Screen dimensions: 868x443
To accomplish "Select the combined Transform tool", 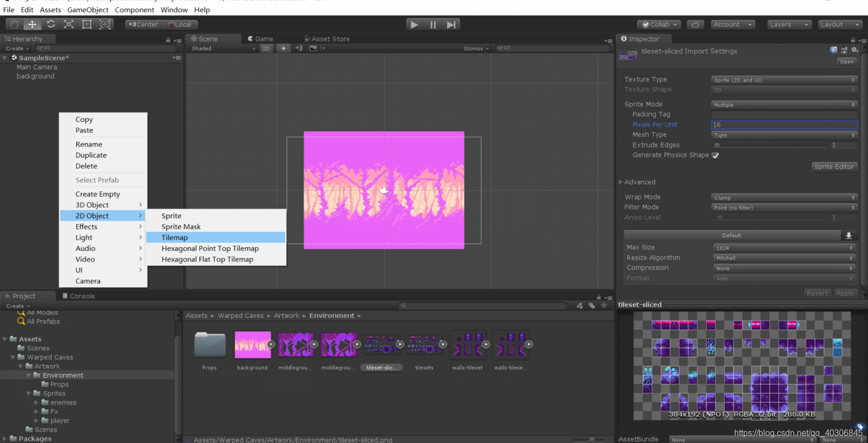I will (105, 24).
